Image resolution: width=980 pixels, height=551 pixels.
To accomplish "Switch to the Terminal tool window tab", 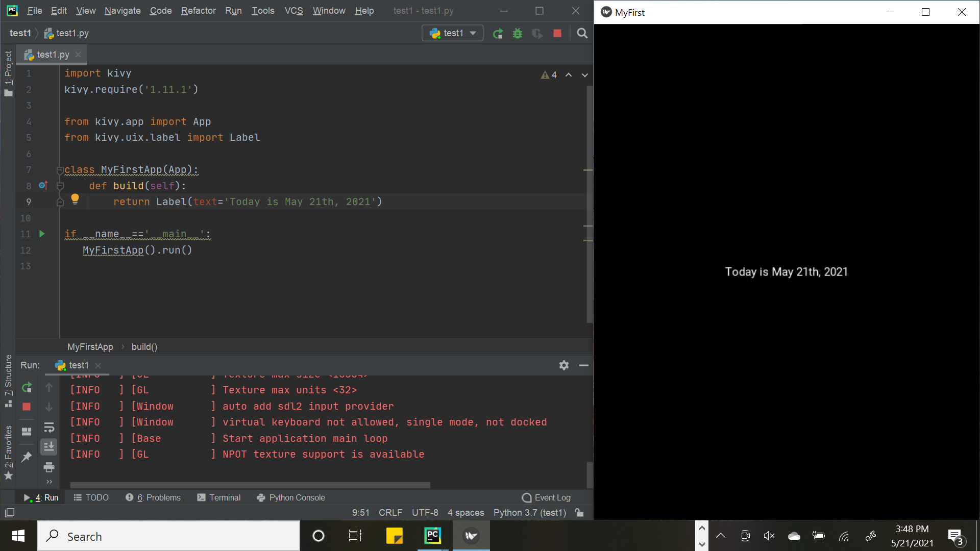I will [x=219, y=497].
